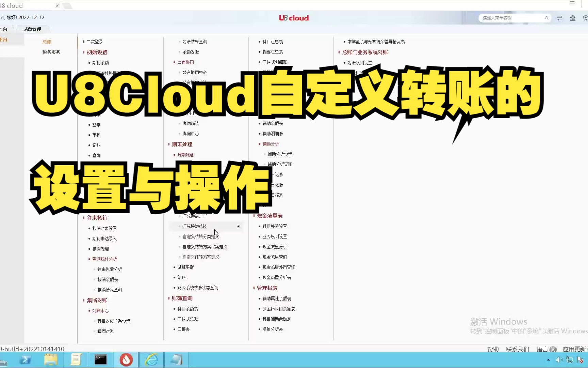Select 税务服务 in the left module list
This screenshot has width=588, height=368.
tap(51, 52)
